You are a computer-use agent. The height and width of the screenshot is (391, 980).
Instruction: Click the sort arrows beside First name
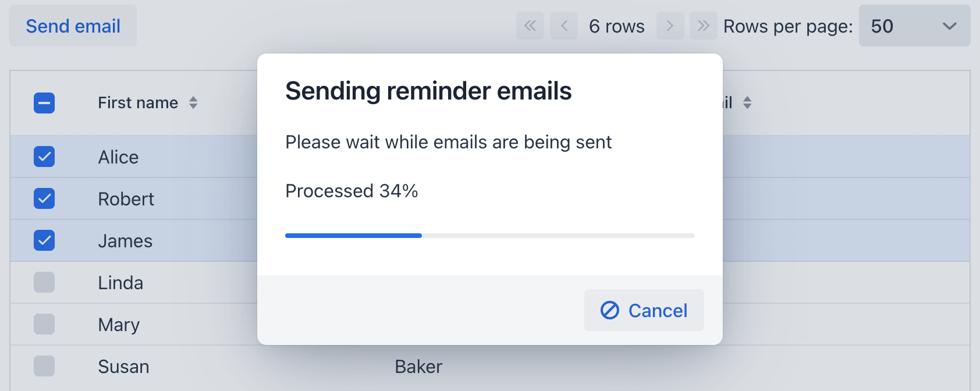[193, 102]
